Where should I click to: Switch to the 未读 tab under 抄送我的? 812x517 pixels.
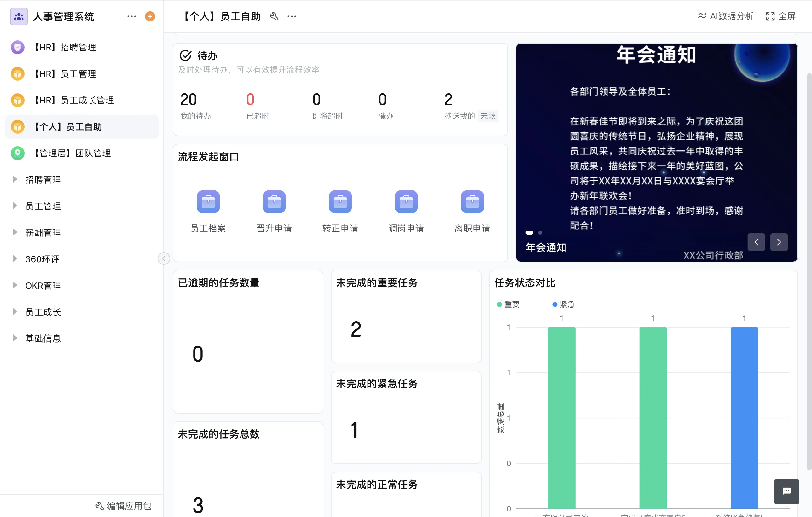488,116
